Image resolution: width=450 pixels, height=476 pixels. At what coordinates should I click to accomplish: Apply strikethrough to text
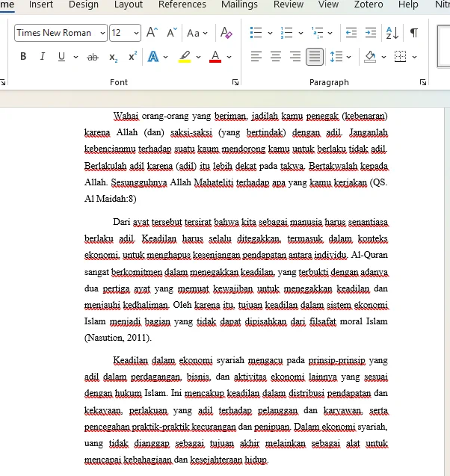[x=93, y=57]
